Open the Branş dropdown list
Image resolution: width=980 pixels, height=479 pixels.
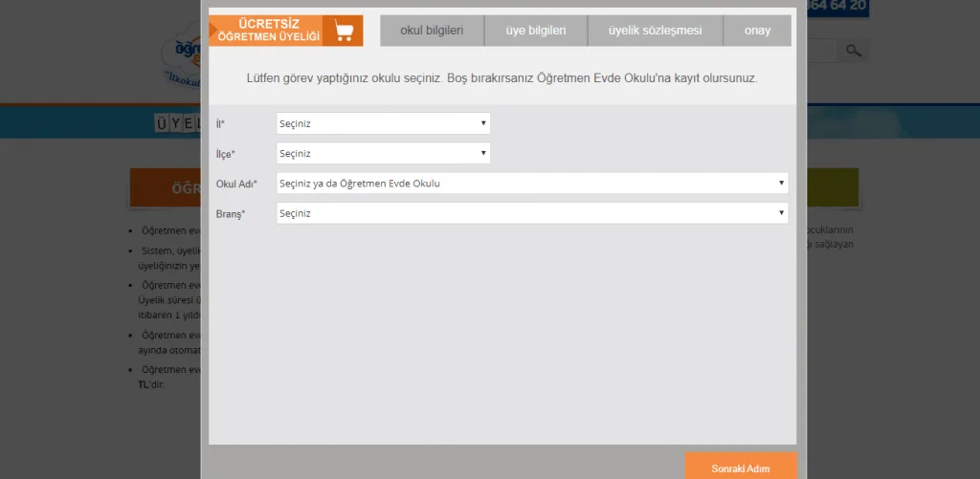click(x=532, y=213)
